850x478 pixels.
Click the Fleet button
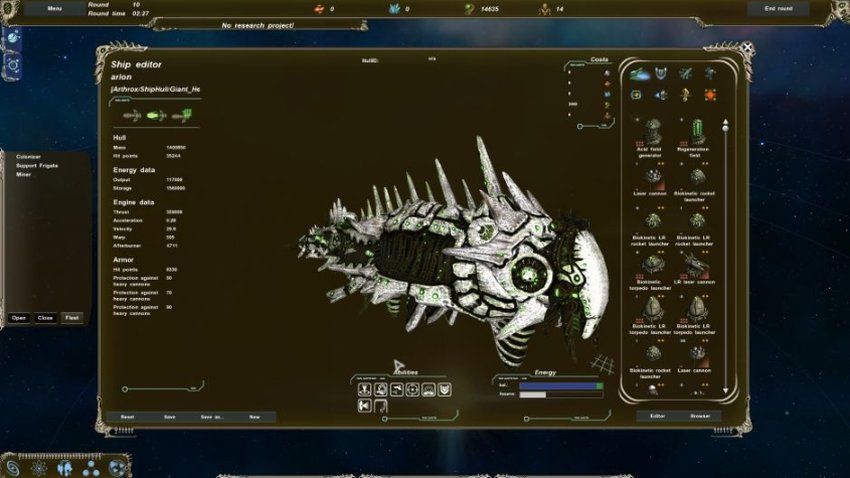point(72,318)
